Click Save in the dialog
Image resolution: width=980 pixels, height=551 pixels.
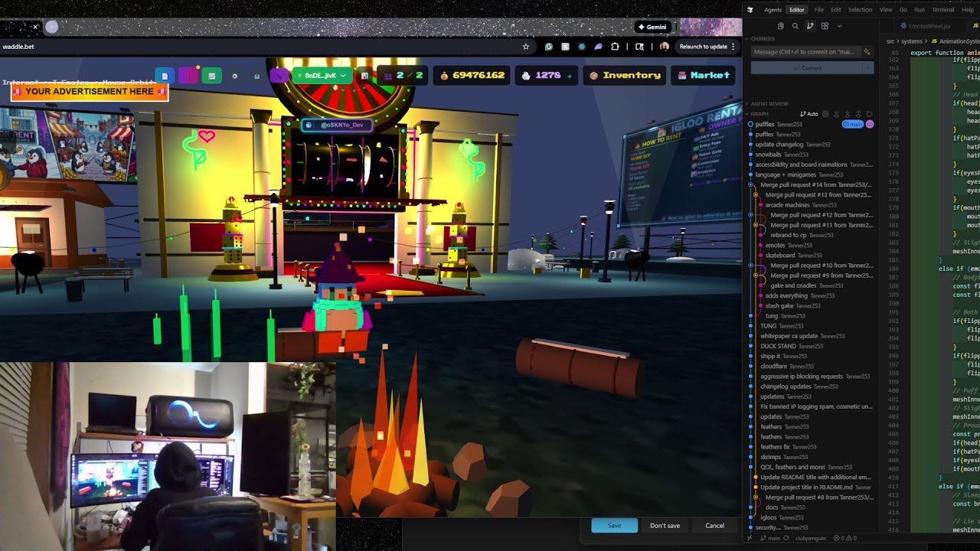[x=614, y=526]
